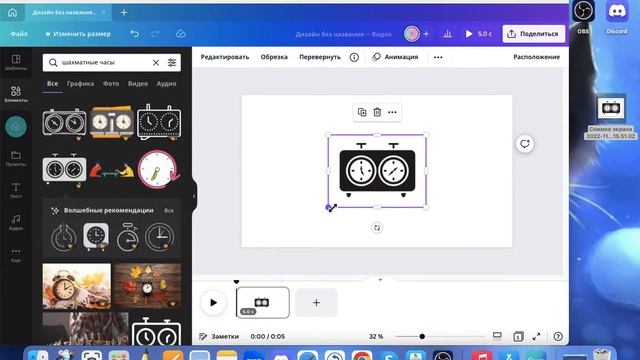Open Шаблоны templates sidebar panel

[x=16, y=62]
